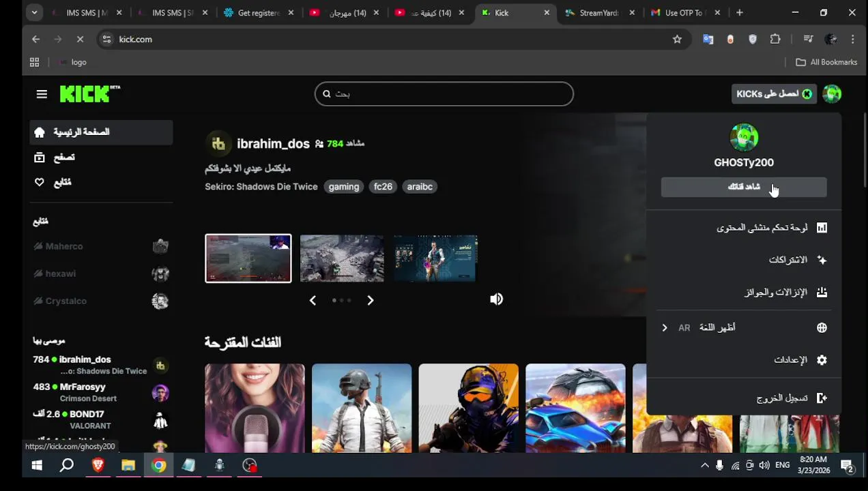Open the Rocket League category card
868x491 pixels.
click(575, 408)
